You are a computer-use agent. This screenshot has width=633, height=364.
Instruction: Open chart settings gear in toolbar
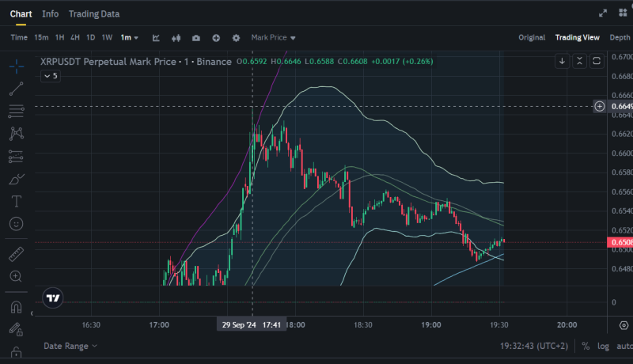coord(236,38)
